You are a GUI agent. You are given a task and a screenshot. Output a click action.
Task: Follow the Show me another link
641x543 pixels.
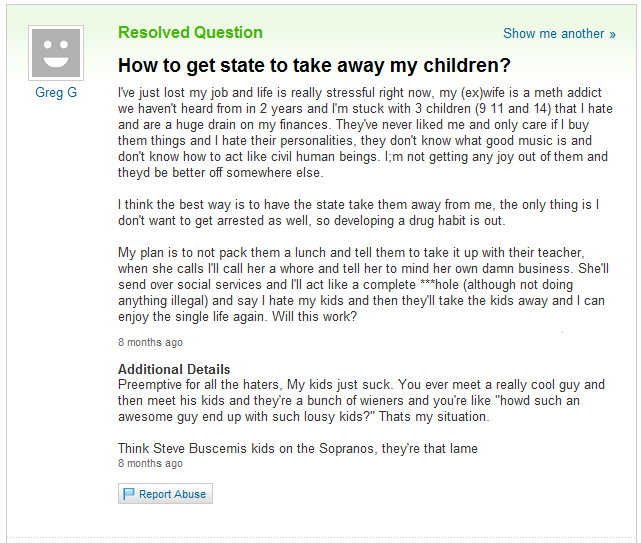553,34
